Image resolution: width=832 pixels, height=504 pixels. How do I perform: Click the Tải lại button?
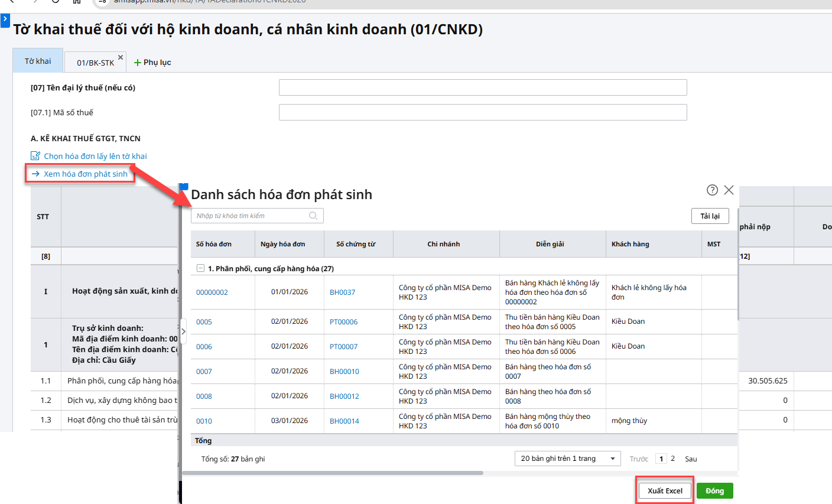coord(710,216)
